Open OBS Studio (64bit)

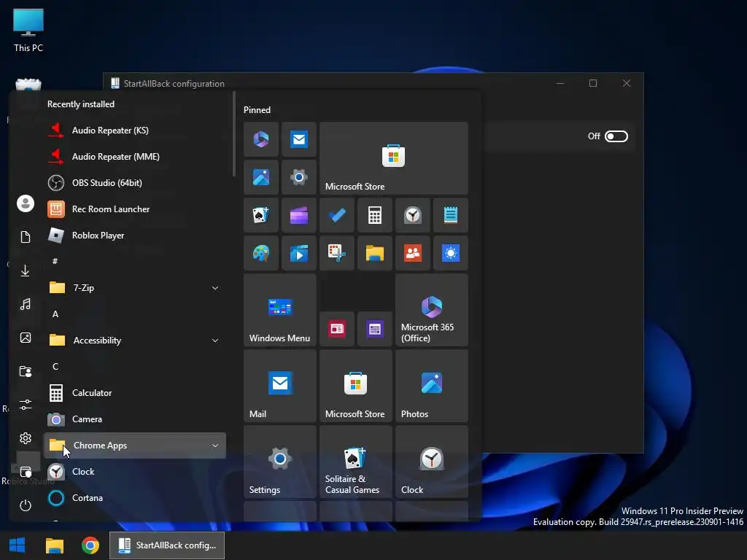[135, 182]
